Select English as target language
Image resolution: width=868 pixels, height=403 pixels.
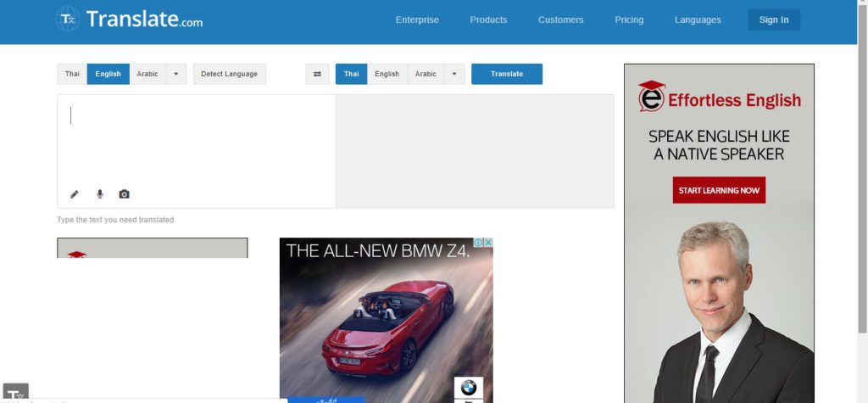point(387,74)
